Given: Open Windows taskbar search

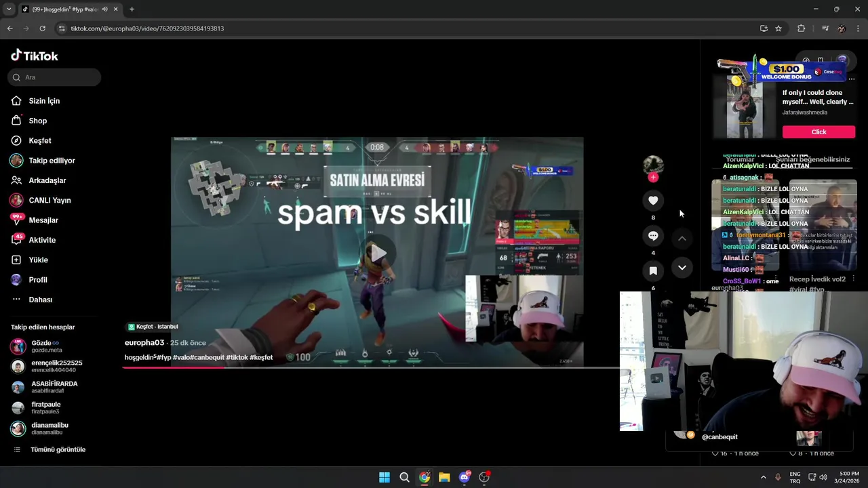Looking at the screenshot, I should tap(404, 477).
